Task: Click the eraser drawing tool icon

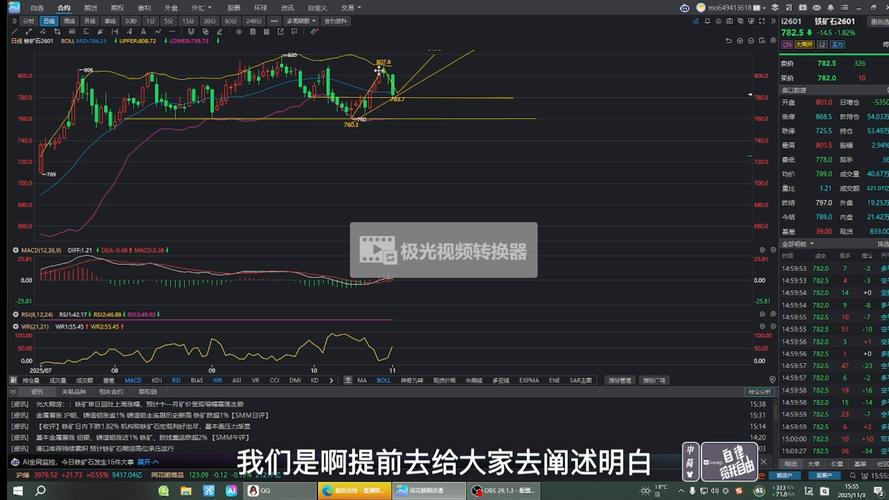Action: point(219,32)
